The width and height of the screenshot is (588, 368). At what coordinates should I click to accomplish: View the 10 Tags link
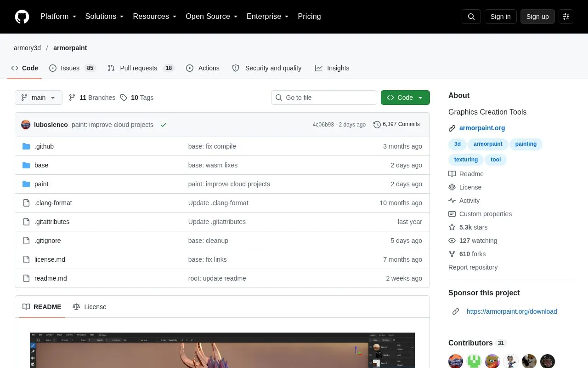click(x=137, y=98)
